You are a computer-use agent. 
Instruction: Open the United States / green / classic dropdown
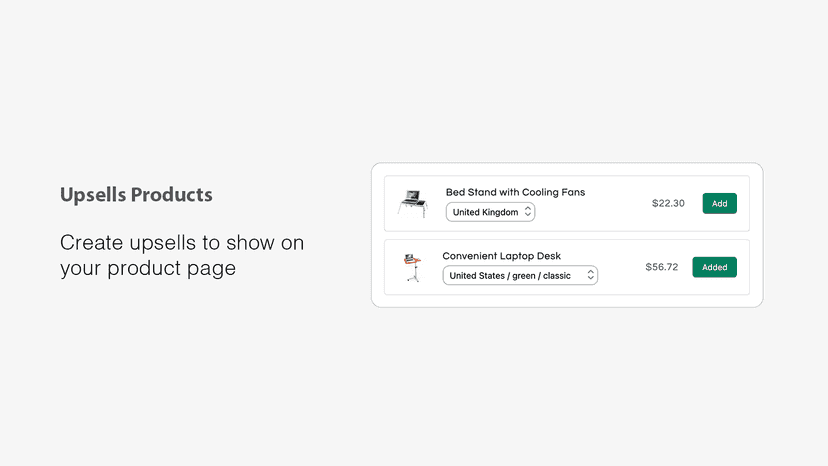coord(520,275)
